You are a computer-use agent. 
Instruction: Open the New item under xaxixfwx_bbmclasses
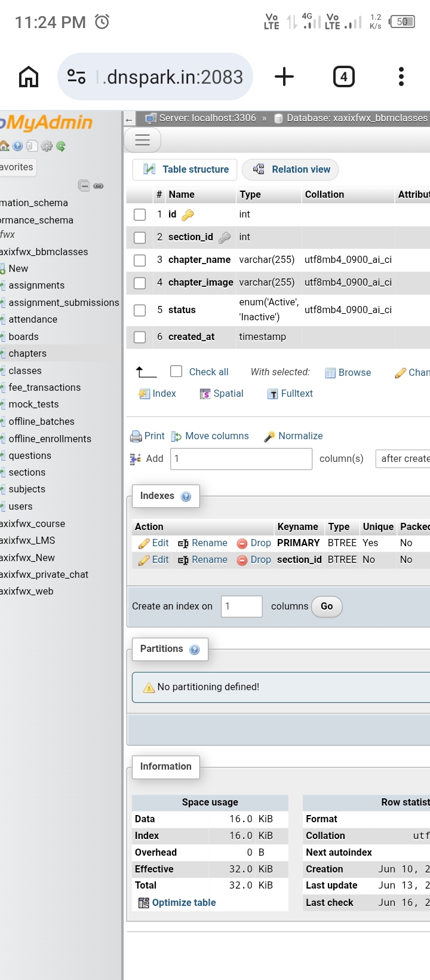(x=18, y=269)
